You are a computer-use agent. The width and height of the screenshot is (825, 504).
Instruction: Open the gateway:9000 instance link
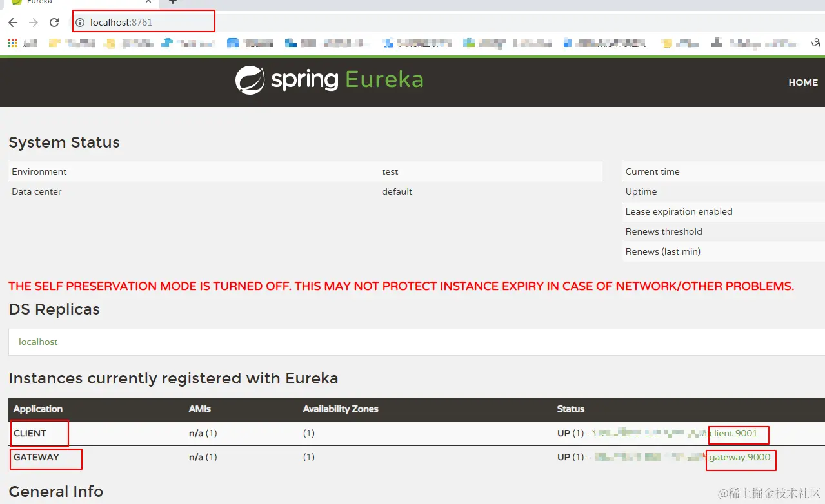(x=739, y=457)
